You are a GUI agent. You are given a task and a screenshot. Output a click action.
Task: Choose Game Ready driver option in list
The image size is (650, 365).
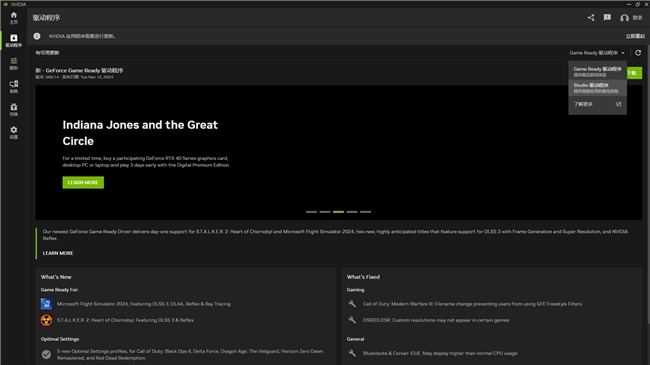[x=597, y=71]
